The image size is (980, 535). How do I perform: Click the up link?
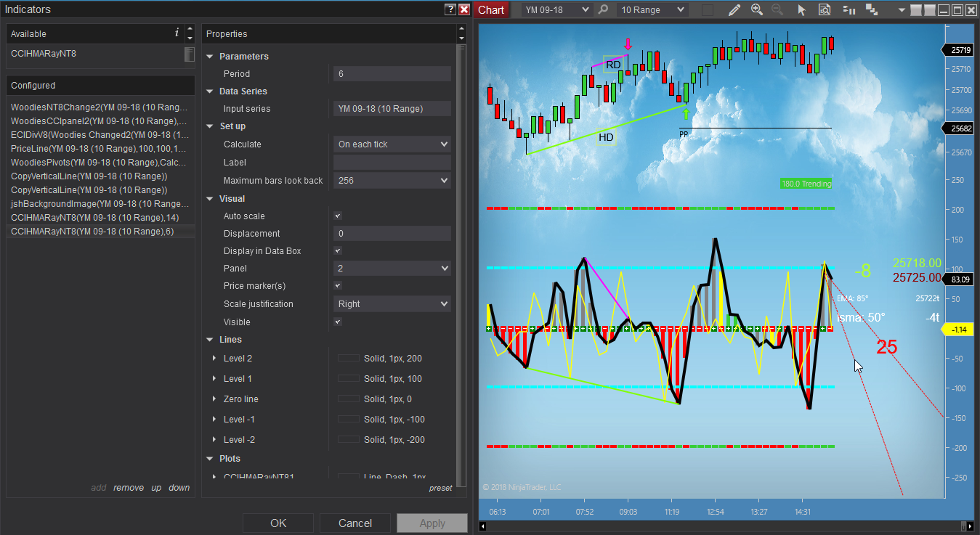point(156,488)
